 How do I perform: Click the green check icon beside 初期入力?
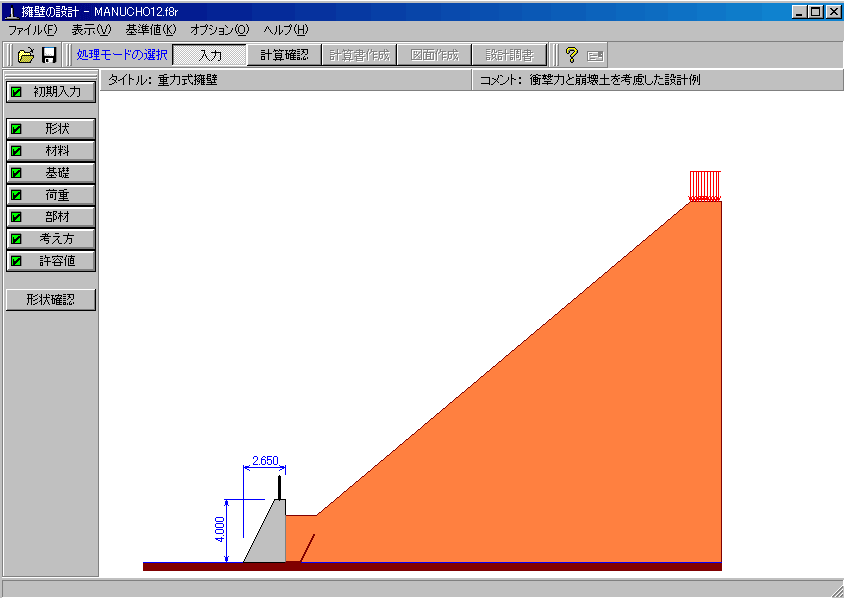(16, 92)
